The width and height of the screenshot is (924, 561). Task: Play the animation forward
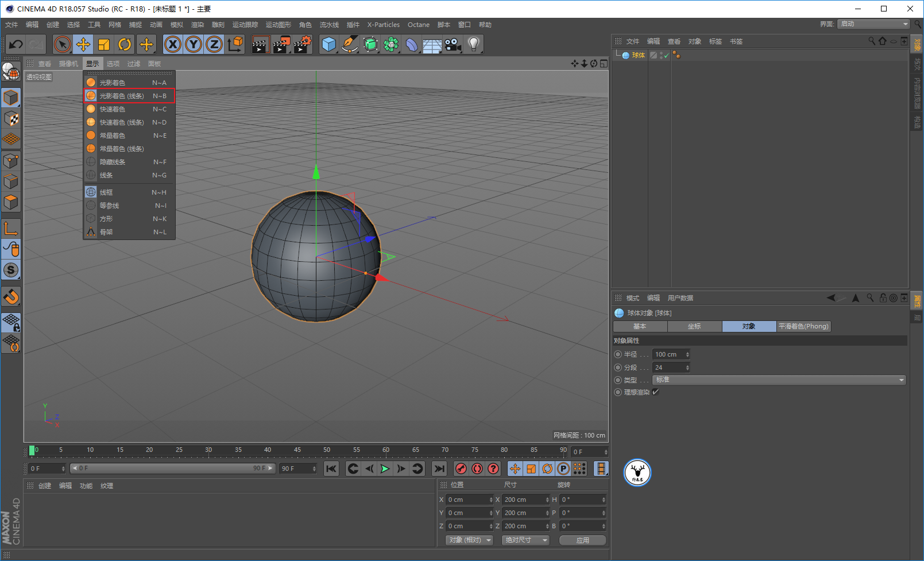[385, 469]
